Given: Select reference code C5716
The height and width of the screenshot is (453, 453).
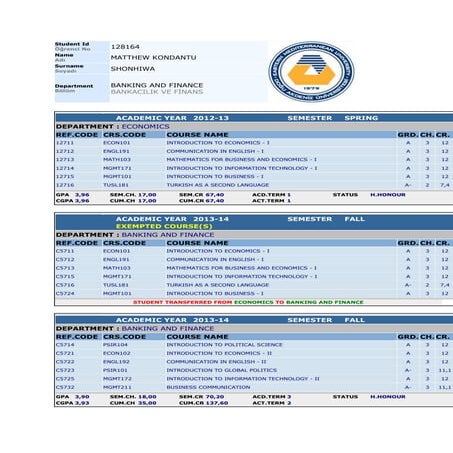Looking at the screenshot, I should pos(65,285).
